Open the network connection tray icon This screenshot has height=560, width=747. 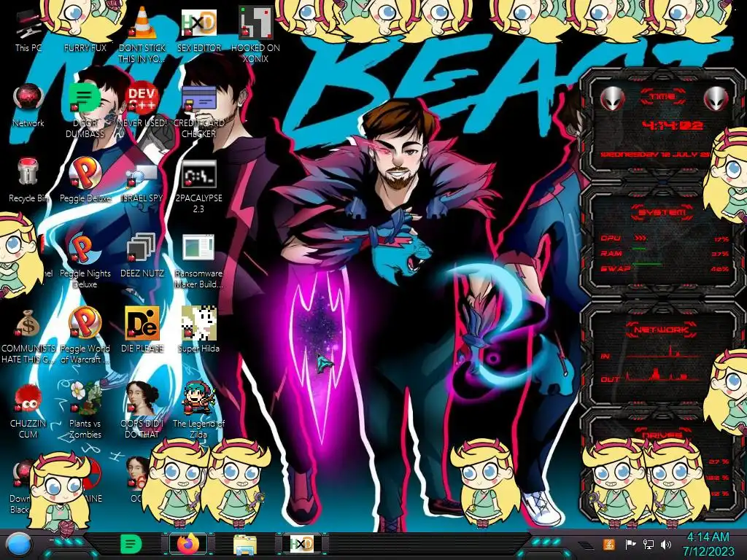(649, 544)
